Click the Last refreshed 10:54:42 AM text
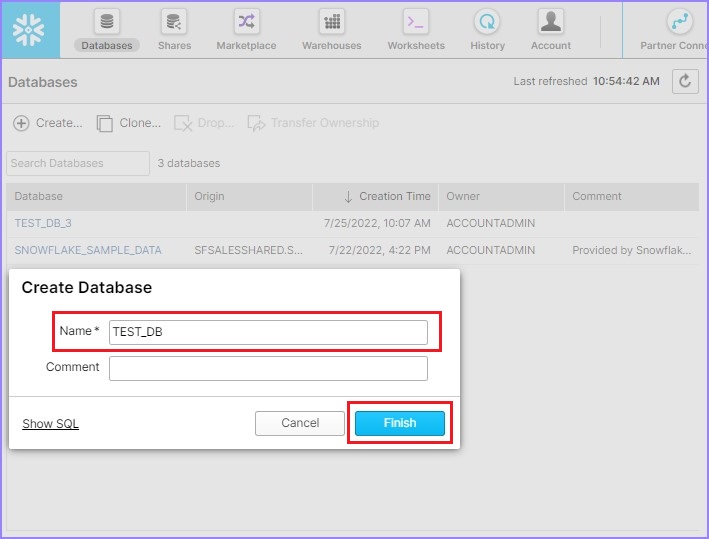Screen dimensions: 709x539 coord(586,81)
